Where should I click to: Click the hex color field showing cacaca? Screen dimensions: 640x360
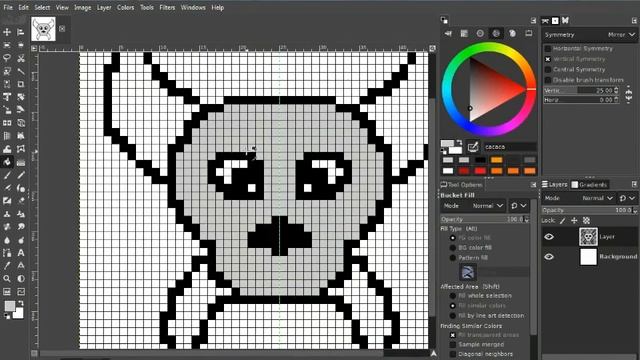(x=509, y=147)
